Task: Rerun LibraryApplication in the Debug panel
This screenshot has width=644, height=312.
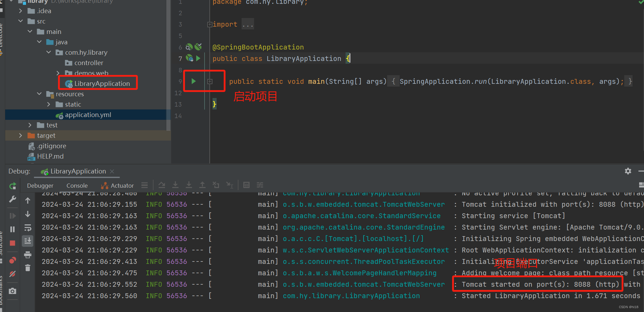Action: click(13, 186)
